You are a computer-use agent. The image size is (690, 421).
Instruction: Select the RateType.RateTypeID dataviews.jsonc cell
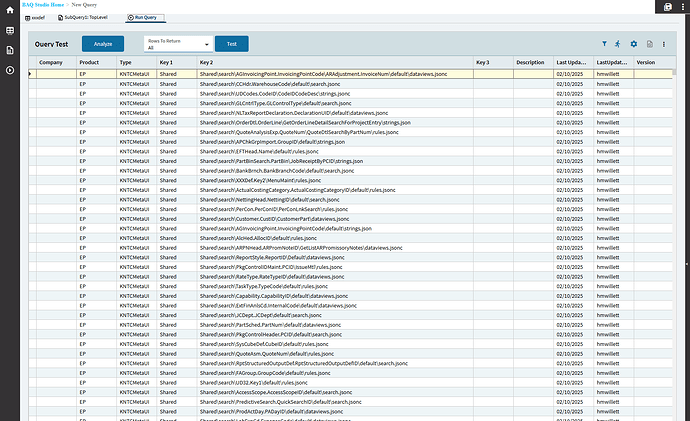click(335, 277)
